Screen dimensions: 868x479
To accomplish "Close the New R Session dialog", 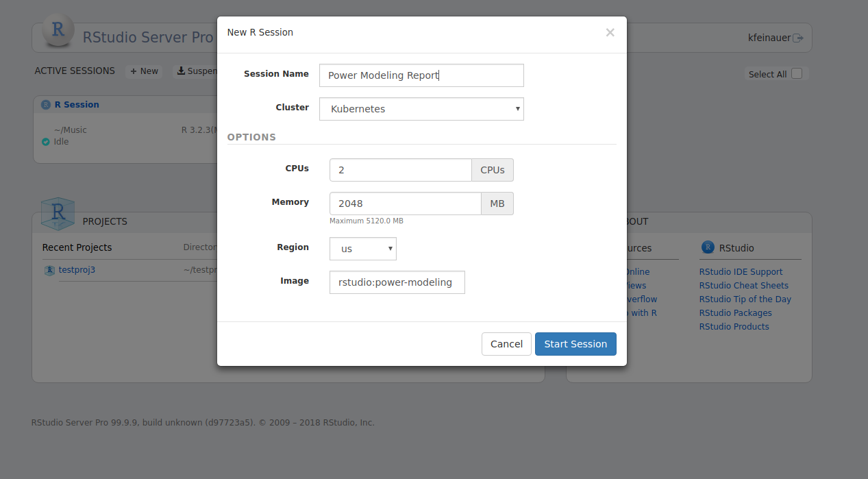I will (x=610, y=32).
